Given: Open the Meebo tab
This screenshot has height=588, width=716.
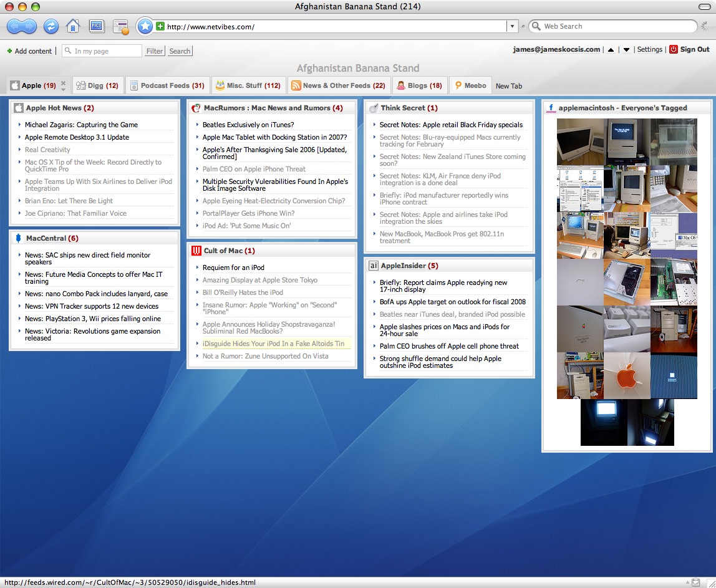Looking at the screenshot, I should click(x=471, y=85).
